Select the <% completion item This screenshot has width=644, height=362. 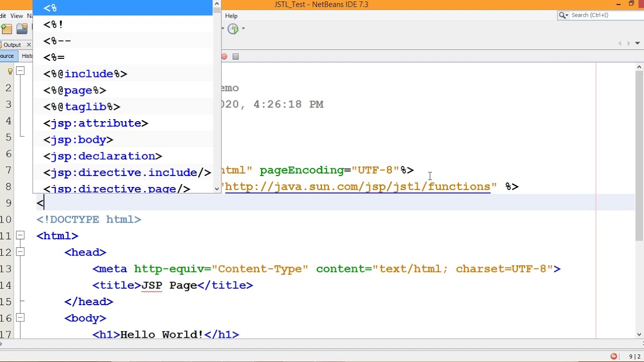tap(123, 8)
